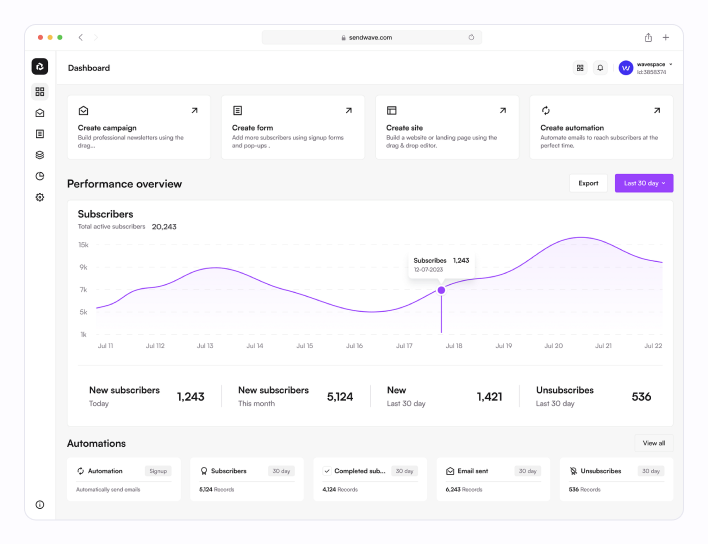Click the Unsubscribes bell-off icon
This screenshot has width=708, height=544.
pyautogui.click(x=573, y=471)
